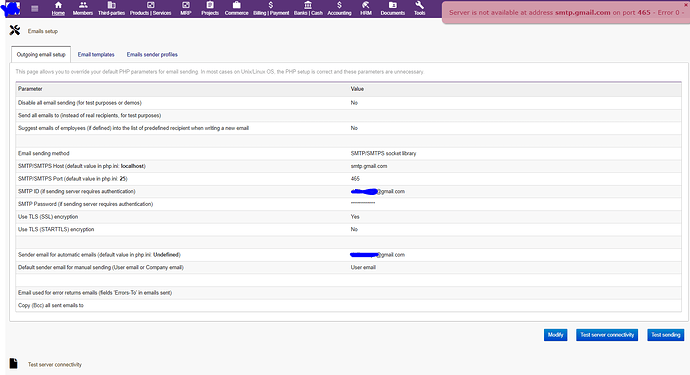Click 'Copy (Bcc) all sent emails to' label
The height and width of the screenshot is (375, 690).
(51, 306)
